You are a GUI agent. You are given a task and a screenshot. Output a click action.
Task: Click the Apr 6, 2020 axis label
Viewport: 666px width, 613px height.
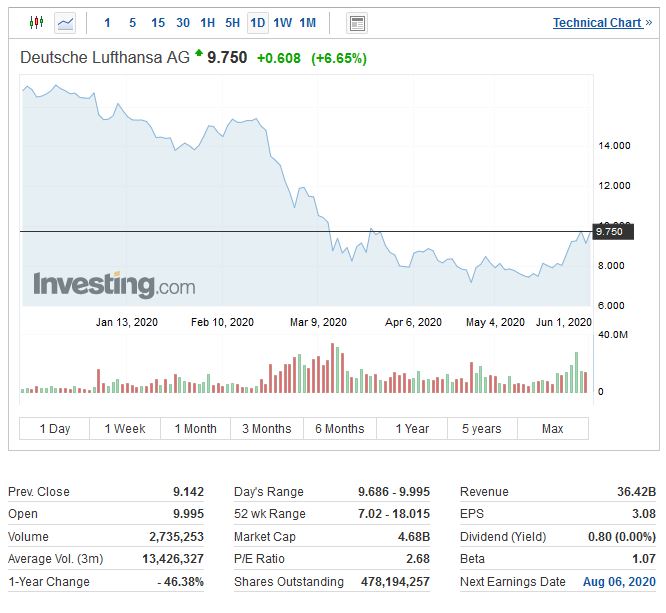[413, 322]
